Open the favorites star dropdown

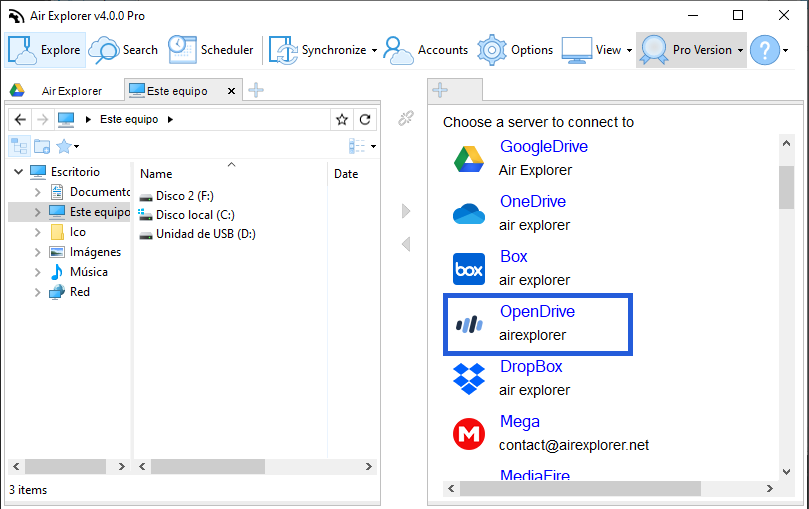click(68, 146)
